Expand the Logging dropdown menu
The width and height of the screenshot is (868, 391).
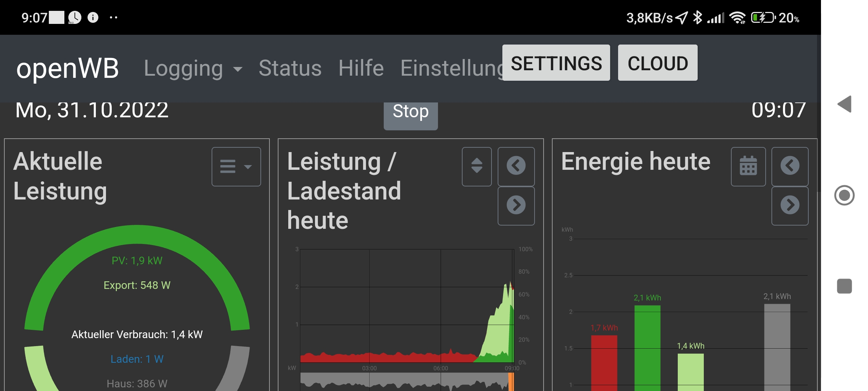(x=193, y=68)
